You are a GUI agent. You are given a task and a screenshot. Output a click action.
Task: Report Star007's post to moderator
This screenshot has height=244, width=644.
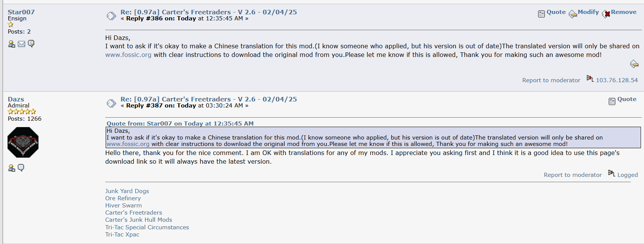[551, 80]
